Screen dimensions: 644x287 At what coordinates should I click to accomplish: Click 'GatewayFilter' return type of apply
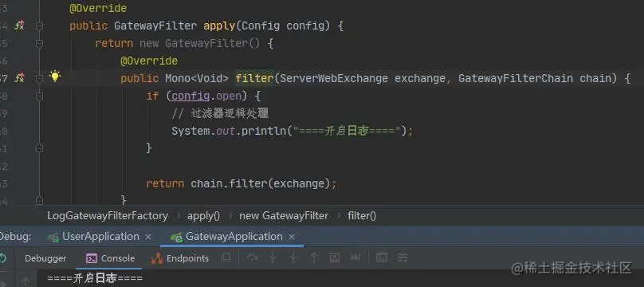(x=155, y=26)
